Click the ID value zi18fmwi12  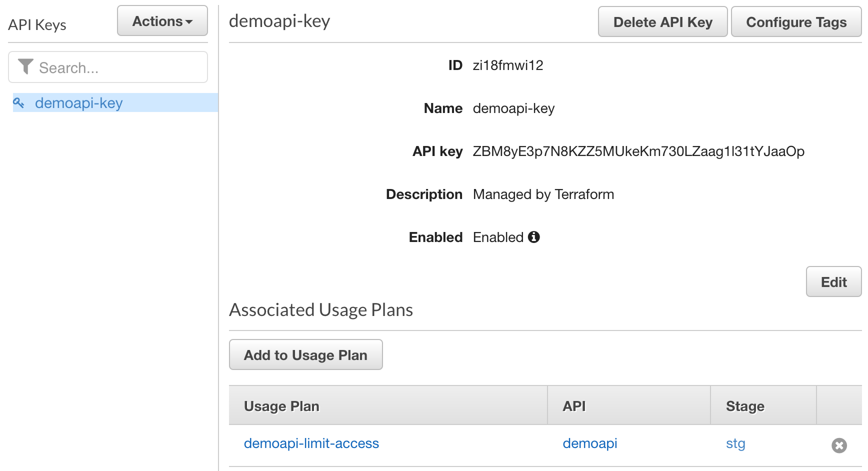coord(507,65)
